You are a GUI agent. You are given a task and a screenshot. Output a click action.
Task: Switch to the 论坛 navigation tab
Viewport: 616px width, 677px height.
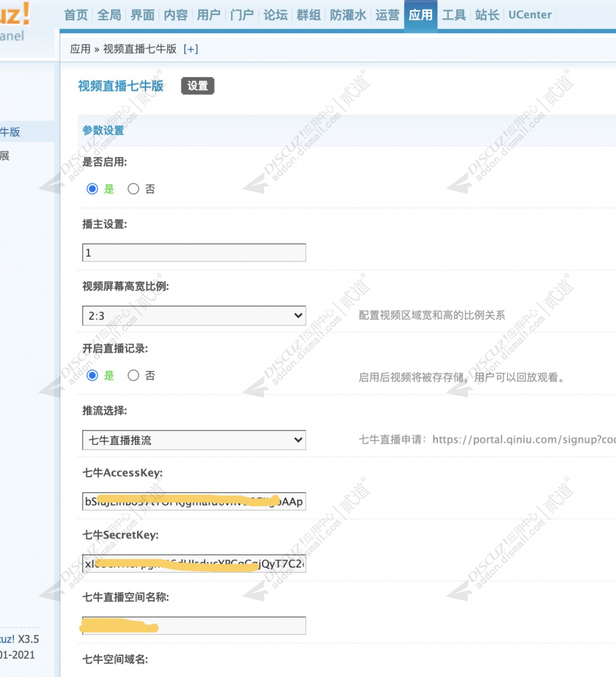point(276,15)
